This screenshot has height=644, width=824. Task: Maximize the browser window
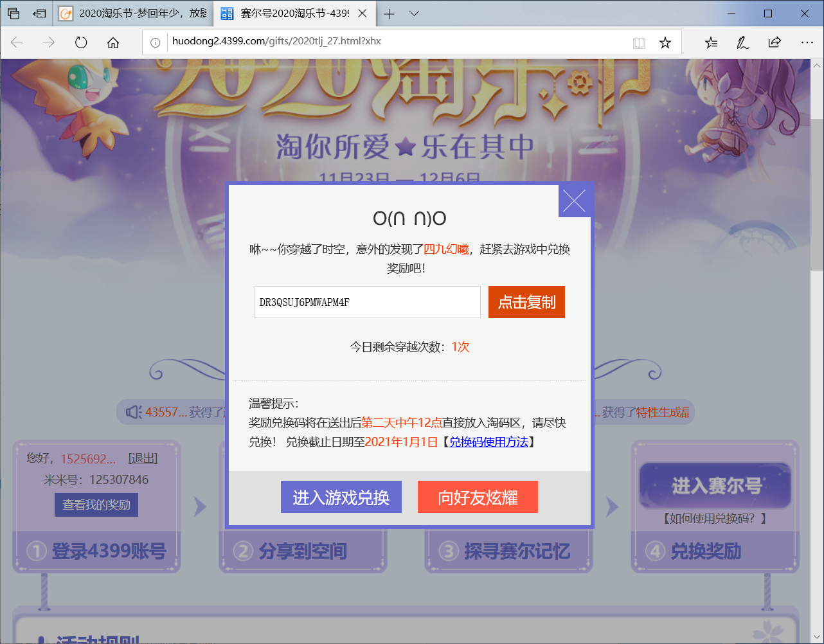point(768,13)
